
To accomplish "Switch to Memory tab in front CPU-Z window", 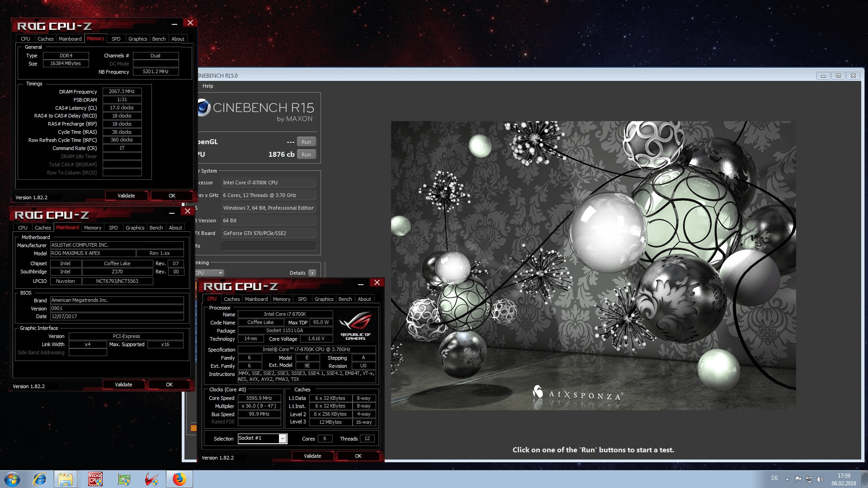I will pos(282,299).
